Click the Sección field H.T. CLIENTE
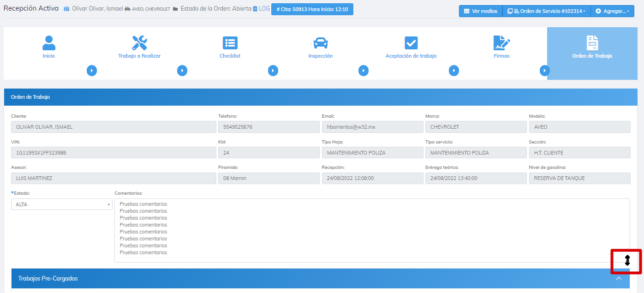Image resolution: width=644 pixels, height=293 pixels. tap(579, 152)
